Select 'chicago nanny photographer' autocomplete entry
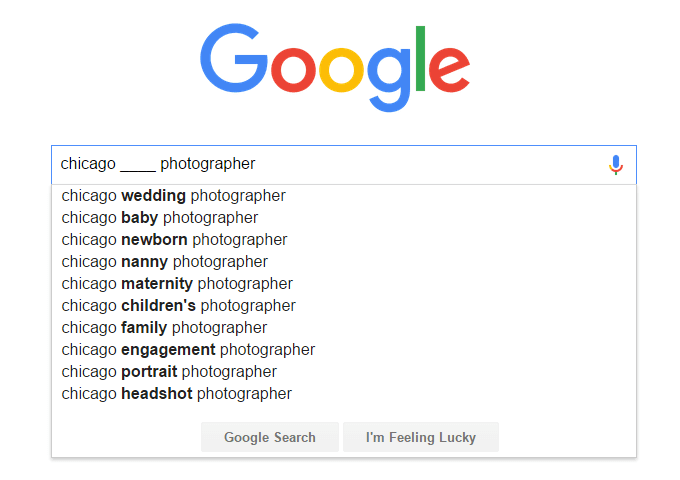The image size is (680, 480). pyautogui.click(x=164, y=262)
